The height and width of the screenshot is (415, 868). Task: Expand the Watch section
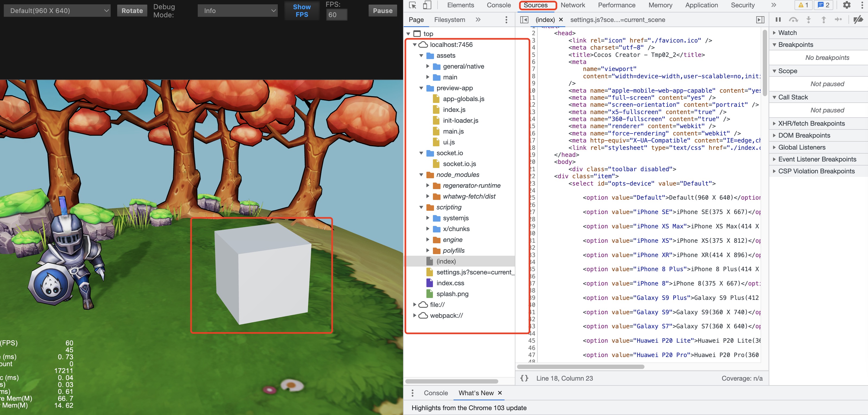point(787,33)
